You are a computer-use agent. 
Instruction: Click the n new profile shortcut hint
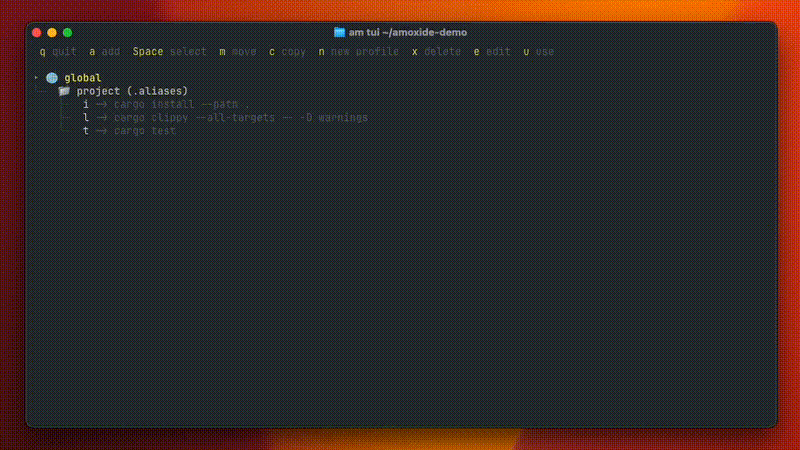359,52
